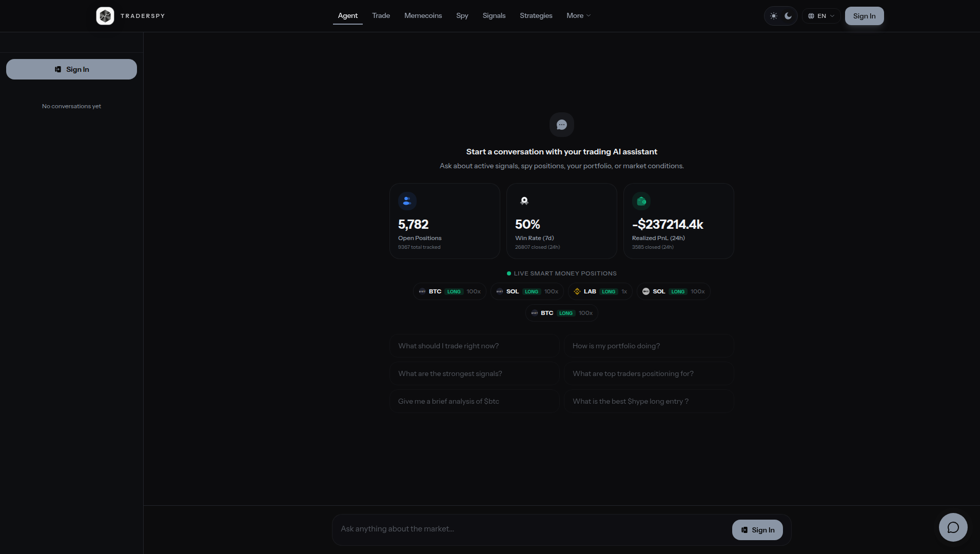Switch to dark theme moon icon
The width and height of the screenshot is (980, 554).
pos(788,16)
